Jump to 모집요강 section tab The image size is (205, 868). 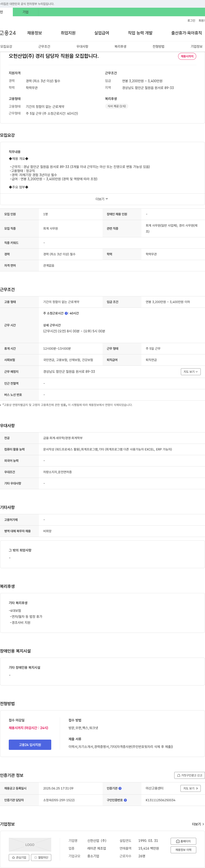coord(6,46)
